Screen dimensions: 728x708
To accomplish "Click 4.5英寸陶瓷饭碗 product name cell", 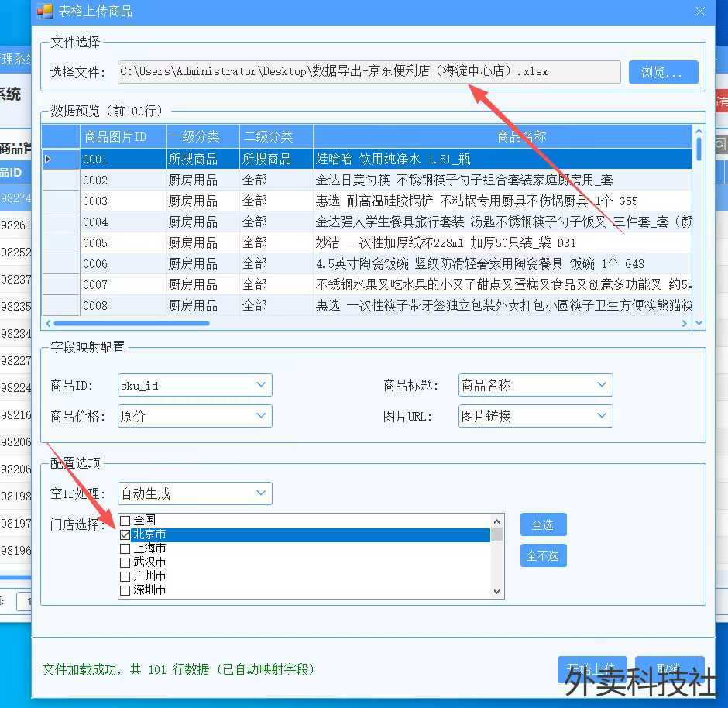I will pos(503,263).
